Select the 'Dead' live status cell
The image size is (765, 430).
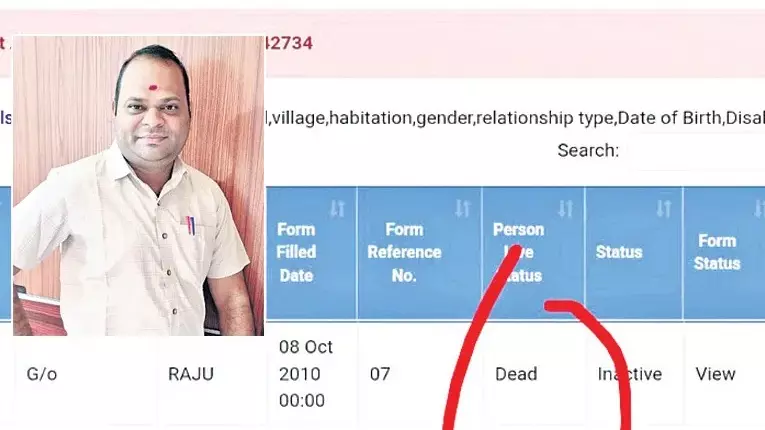516,374
